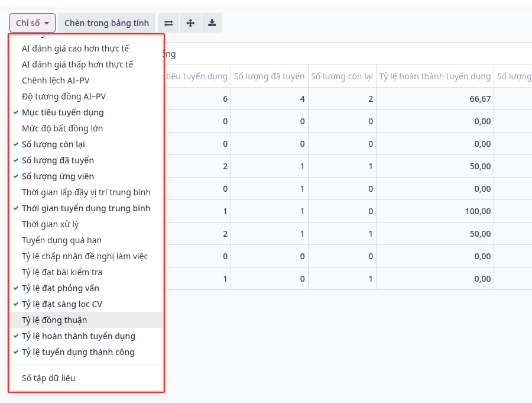Select Tỷ lệ đồng thuận measure
This screenshot has height=403, width=532.
(86, 320)
